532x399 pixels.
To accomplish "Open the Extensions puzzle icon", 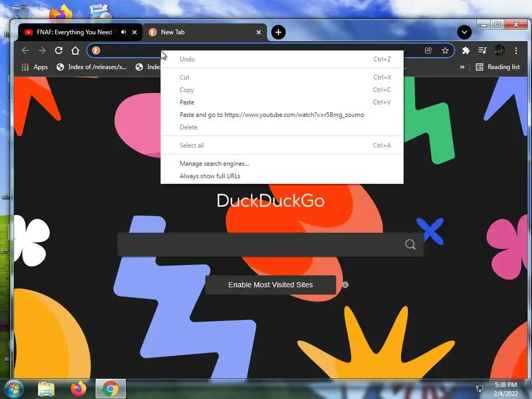I will click(x=466, y=50).
